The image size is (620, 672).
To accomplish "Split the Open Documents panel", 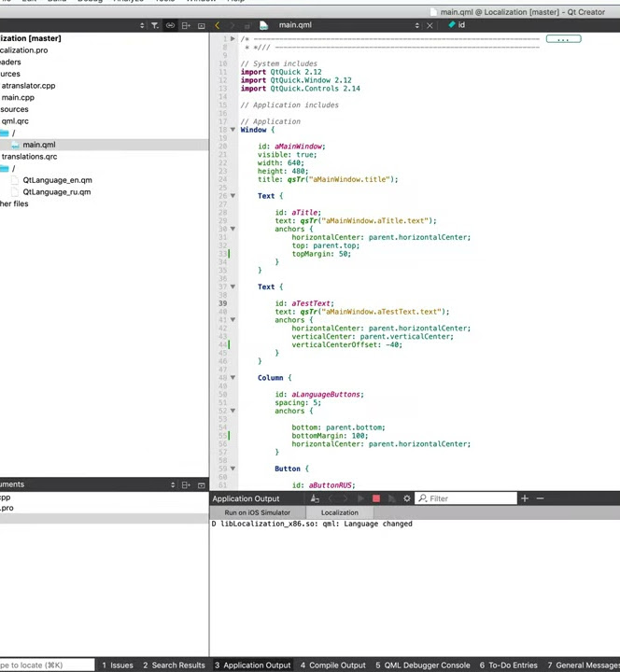I will 186,484.
